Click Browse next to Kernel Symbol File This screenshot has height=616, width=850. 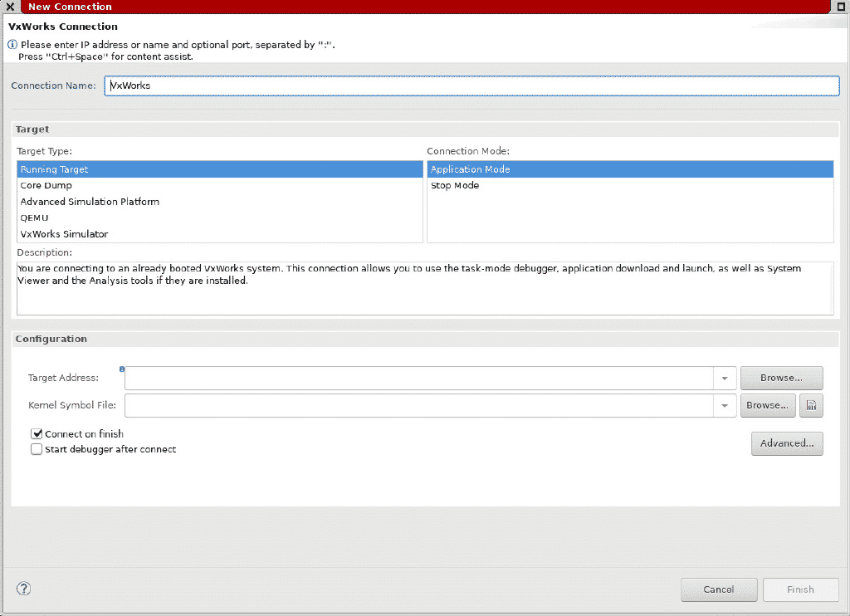768,405
